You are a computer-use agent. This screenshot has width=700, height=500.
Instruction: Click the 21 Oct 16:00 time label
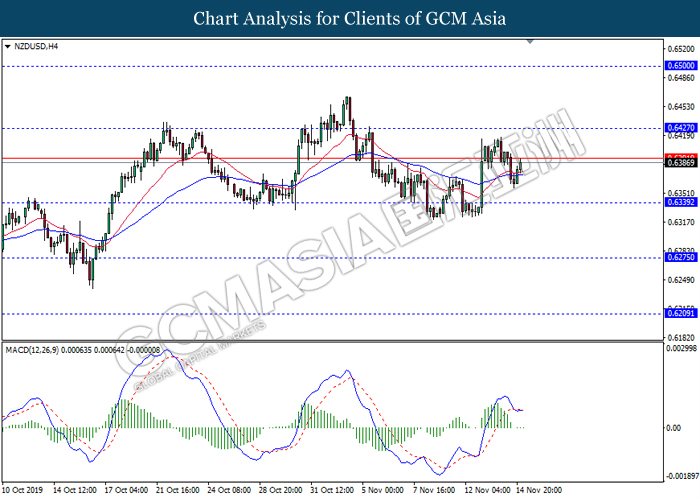179,491
